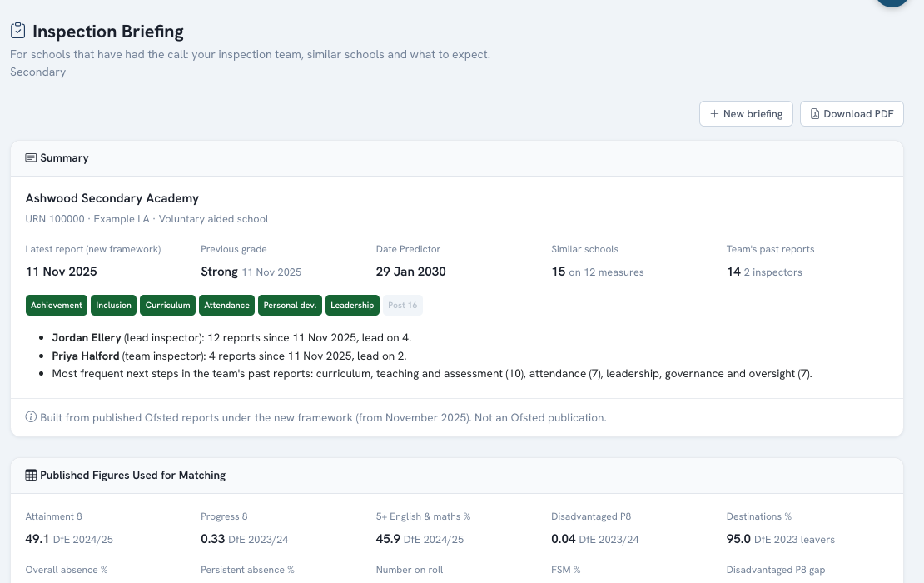Click the Overall absence % label
Image resolution: width=924 pixels, height=583 pixels.
click(x=67, y=570)
